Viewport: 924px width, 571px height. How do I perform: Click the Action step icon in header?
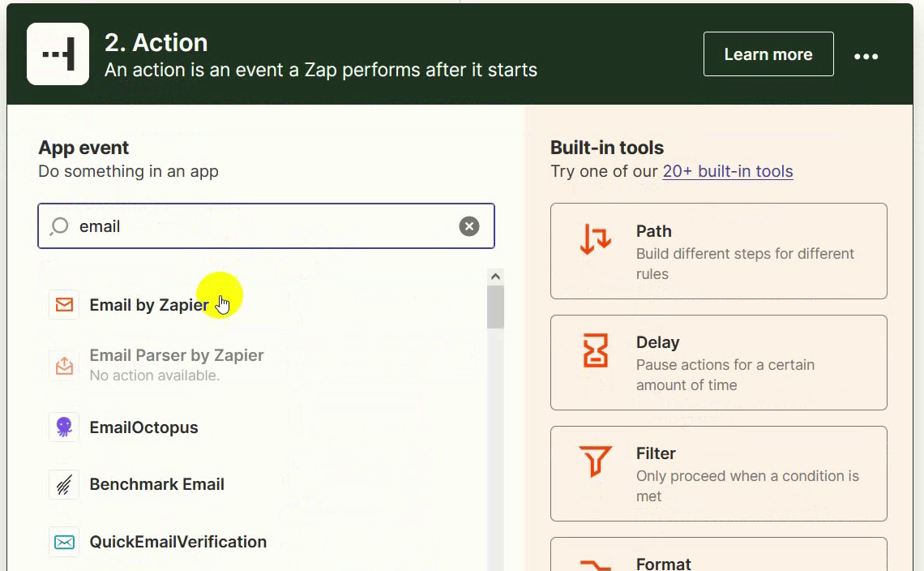(x=58, y=54)
